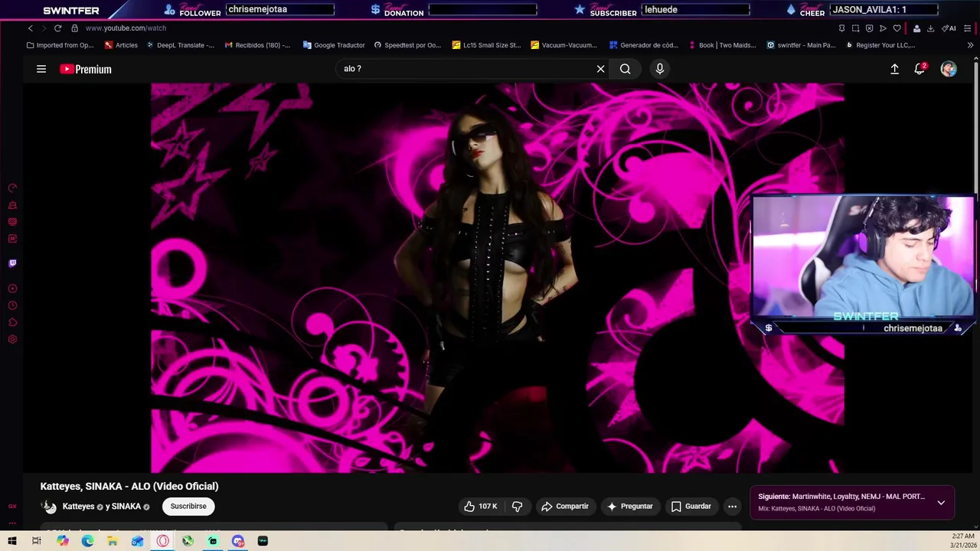The image size is (980, 551).
Task: Open the browser AI assistant button
Action: click(x=949, y=28)
